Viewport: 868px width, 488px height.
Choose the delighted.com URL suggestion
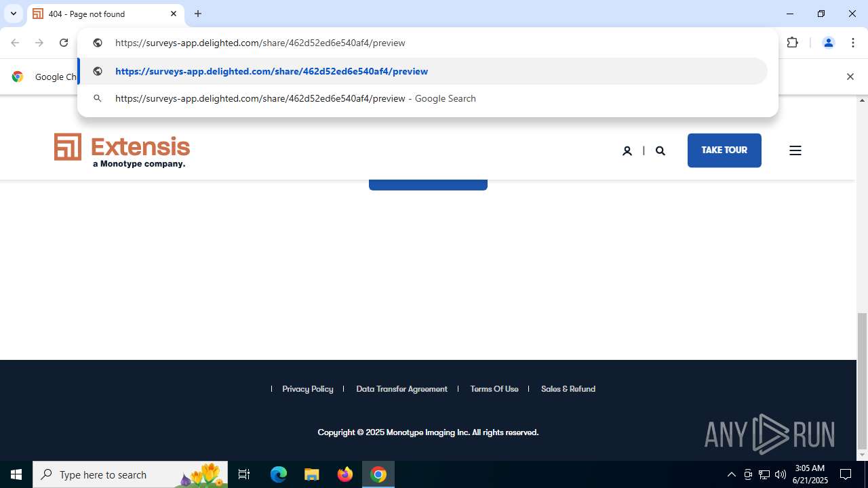[x=422, y=71]
